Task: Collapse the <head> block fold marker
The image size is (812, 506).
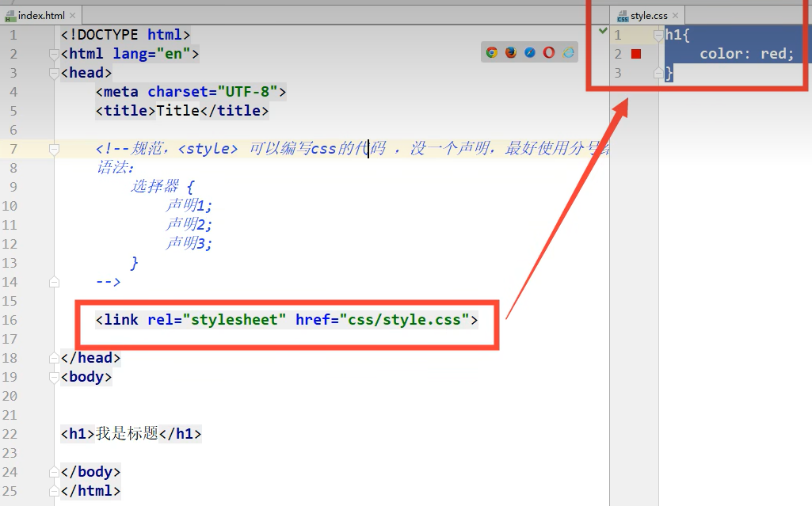Action: [54, 73]
